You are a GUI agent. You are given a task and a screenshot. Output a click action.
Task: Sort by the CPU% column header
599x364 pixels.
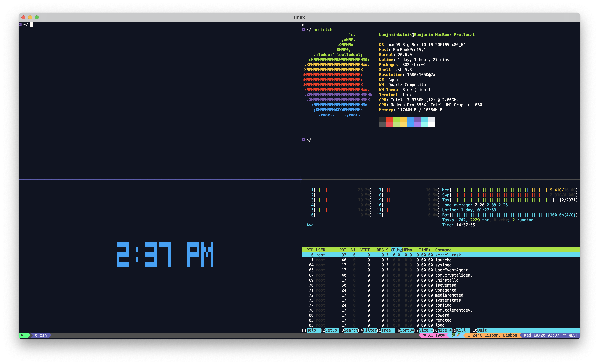[x=396, y=250]
